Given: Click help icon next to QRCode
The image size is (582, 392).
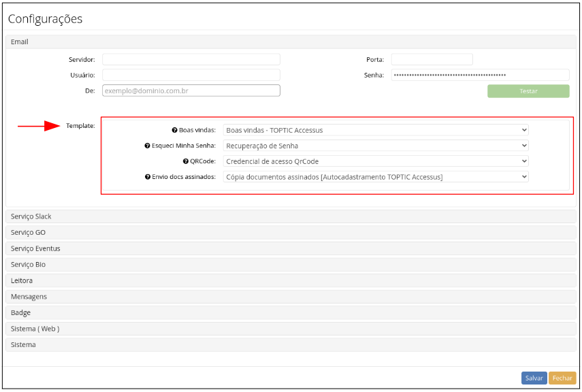Looking at the screenshot, I should [184, 161].
